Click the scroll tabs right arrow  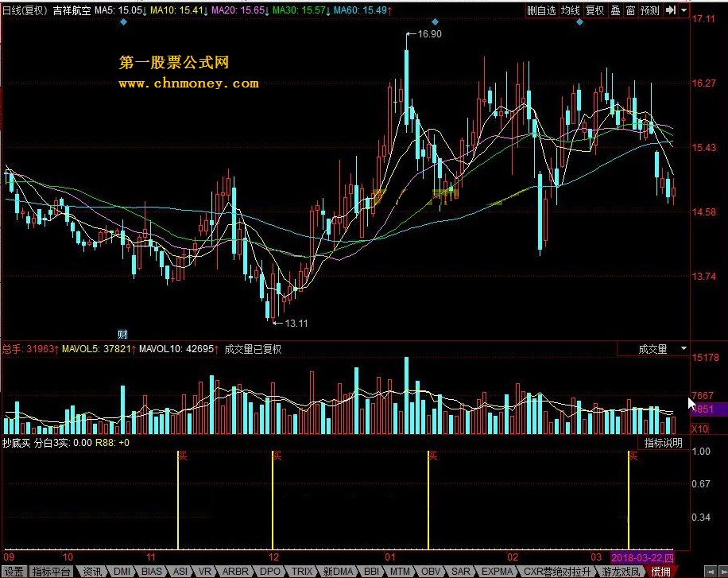click(x=722, y=572)
